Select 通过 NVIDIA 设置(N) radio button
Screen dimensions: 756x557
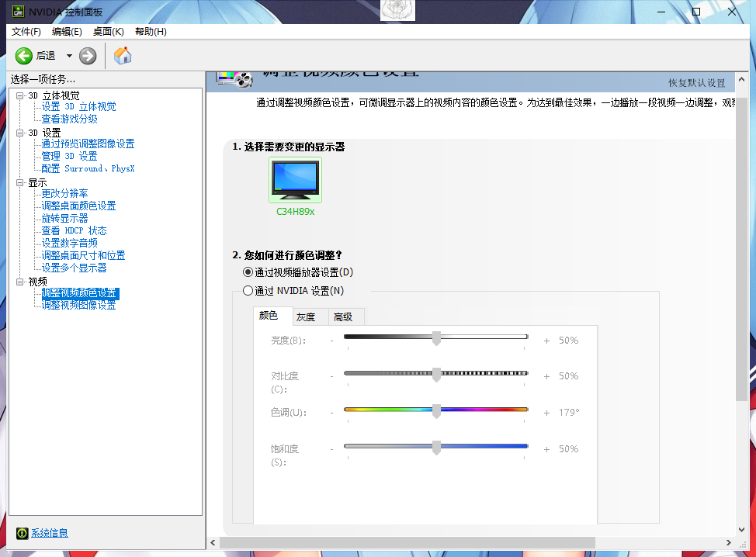click(248, 291)
